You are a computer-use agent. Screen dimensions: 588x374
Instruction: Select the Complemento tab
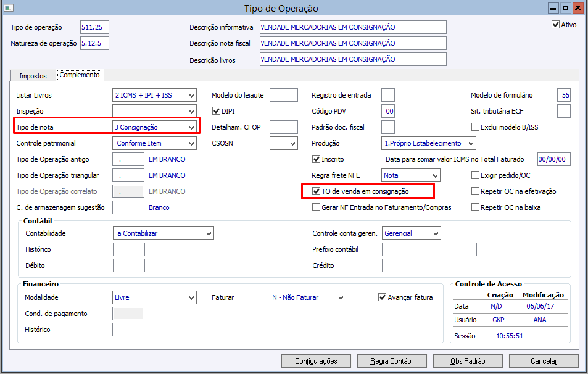(79, 75)
